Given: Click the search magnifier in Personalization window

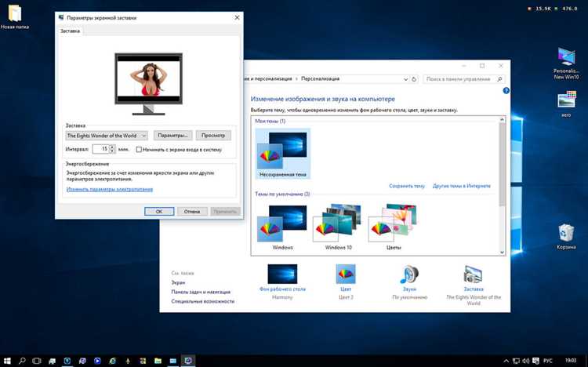Looking at the screenshot, I should coord(499,79).
